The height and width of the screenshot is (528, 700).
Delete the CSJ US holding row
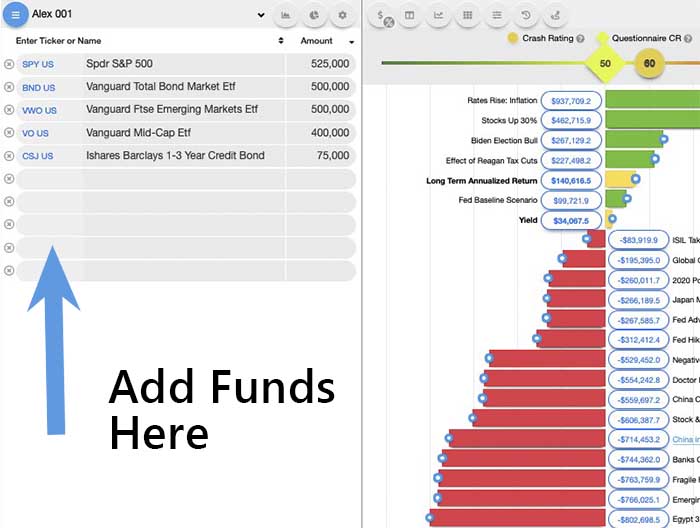tap(9, 156)
